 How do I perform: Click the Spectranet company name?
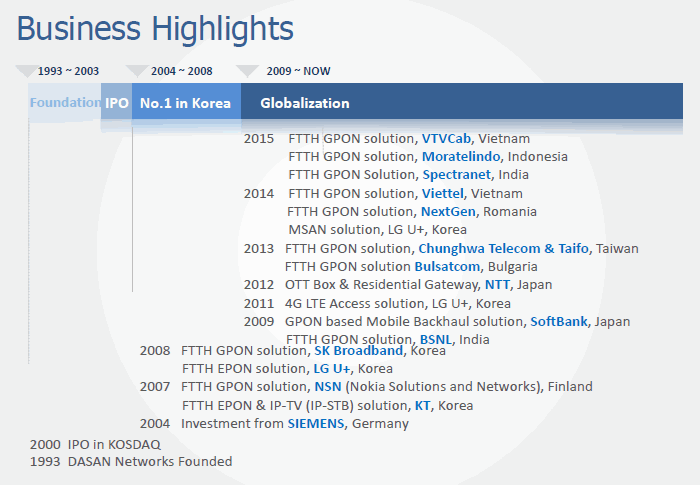pos(456,174)
